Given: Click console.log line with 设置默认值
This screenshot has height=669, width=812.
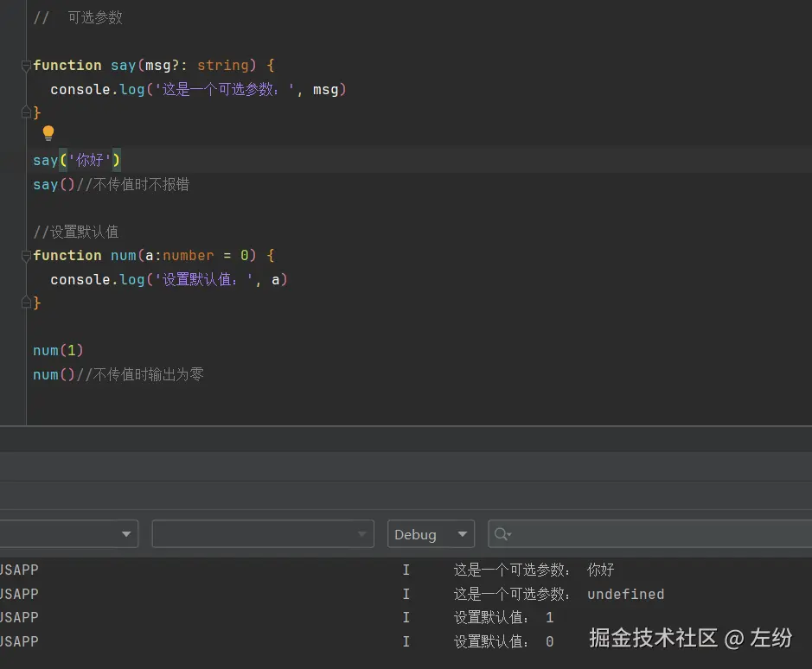Looking at the screenshot, I should [169, 279].
